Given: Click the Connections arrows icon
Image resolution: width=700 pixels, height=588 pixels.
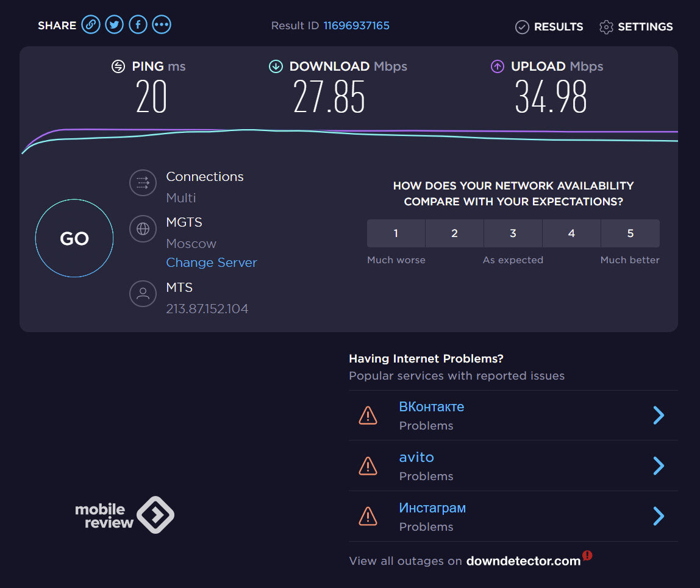Looking at the screenshot, I should [x=143, y=183].
